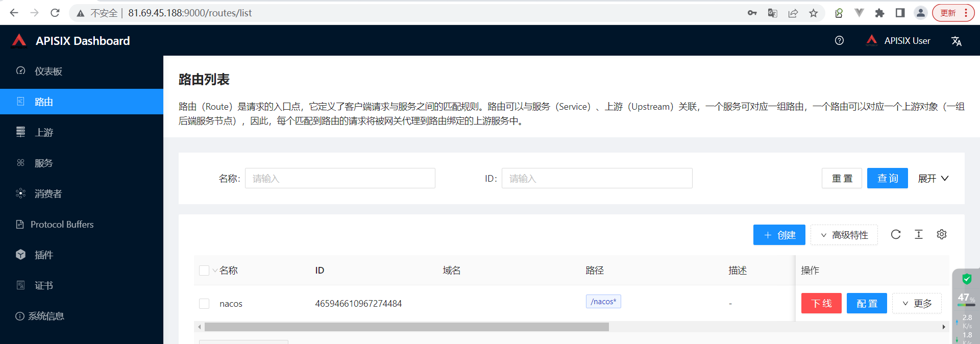Open the table density icon
This screenshot has width=980, height=344.
(x=919, y=234)
